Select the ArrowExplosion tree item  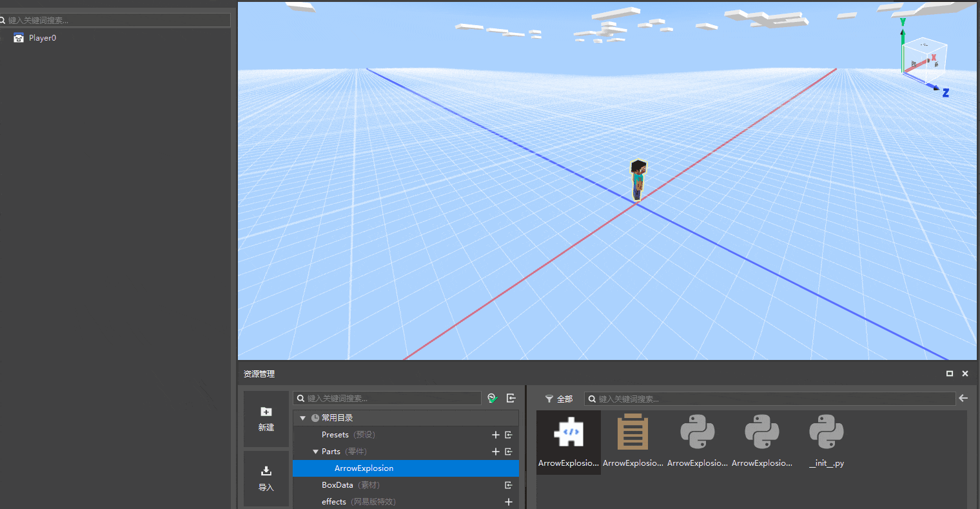click(x=364, y=468)
